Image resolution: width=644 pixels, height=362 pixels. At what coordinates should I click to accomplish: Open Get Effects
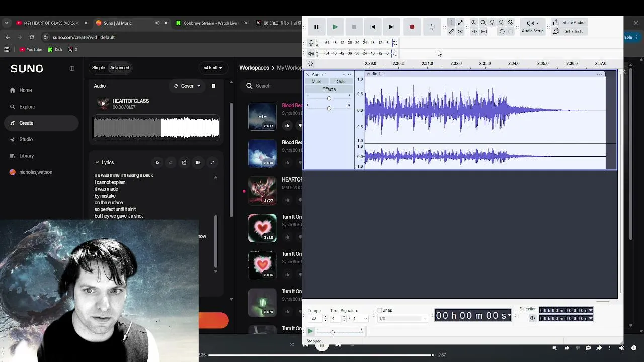coord(568,31)
